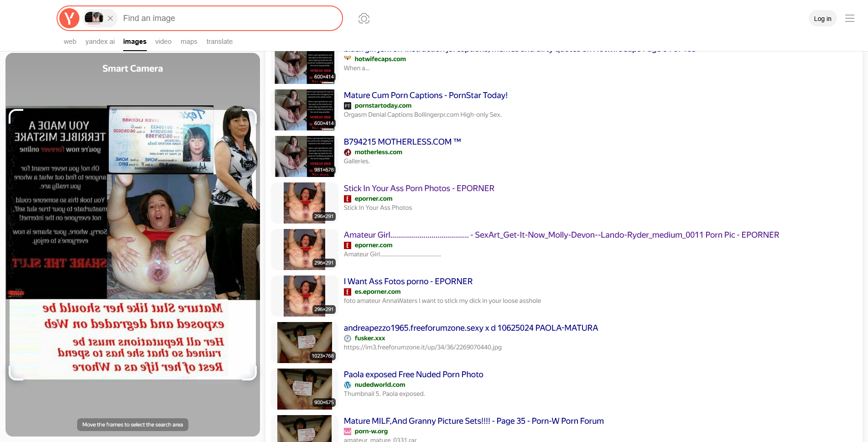Remove the uploaded image chip with the X
The image size is (868, 442).
click(110, 18)
